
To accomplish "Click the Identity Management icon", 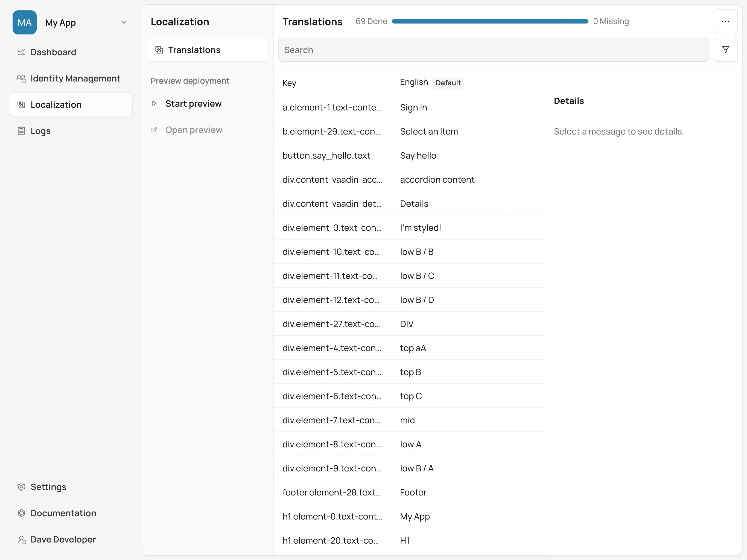I will click(21, 78).
